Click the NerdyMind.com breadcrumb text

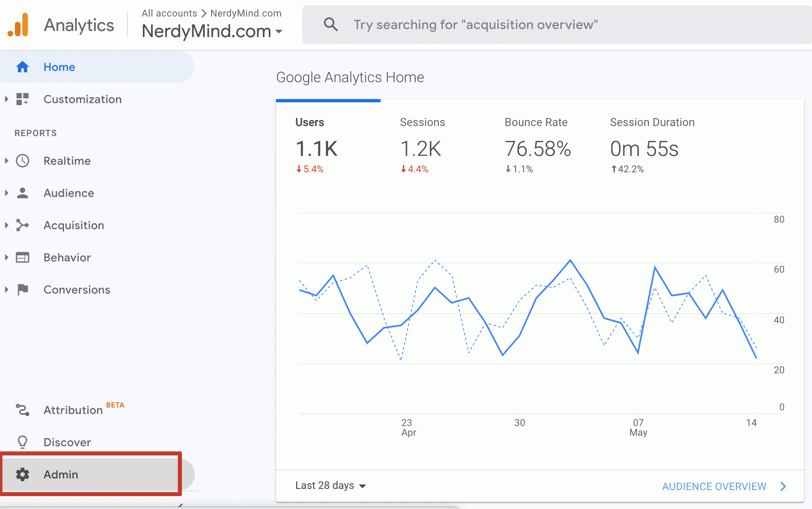246,13
